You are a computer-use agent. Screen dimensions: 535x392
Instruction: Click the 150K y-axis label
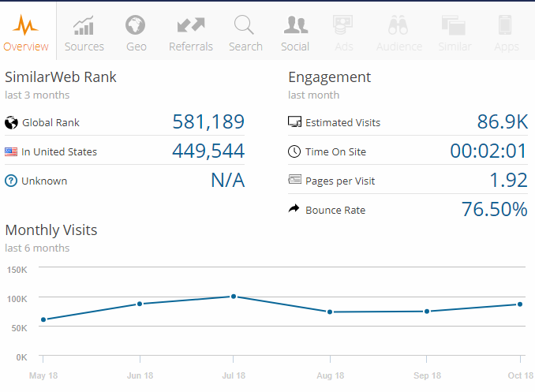click(x=17, y=270)
